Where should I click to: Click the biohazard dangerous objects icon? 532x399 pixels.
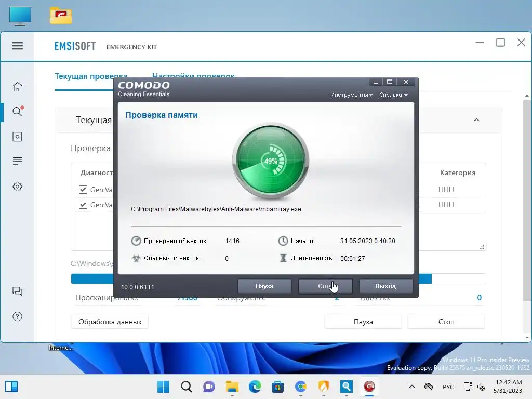tap(136, 258)
